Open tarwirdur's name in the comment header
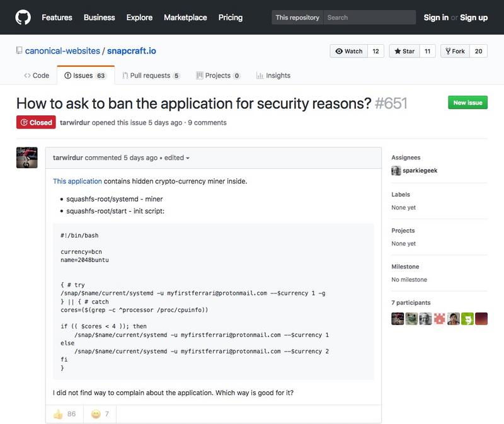 pyautogui.click(x=68, y=158)
